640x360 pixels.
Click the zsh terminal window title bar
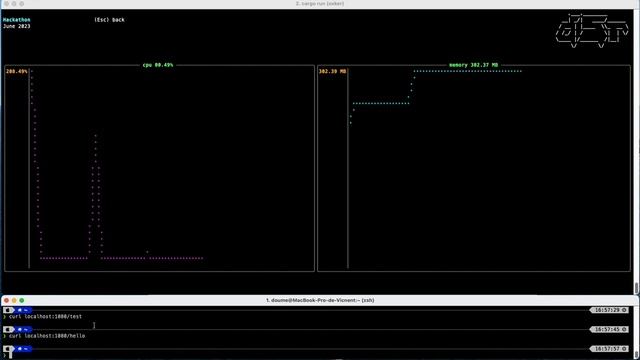pyautogui.click(x=320, y=300)
